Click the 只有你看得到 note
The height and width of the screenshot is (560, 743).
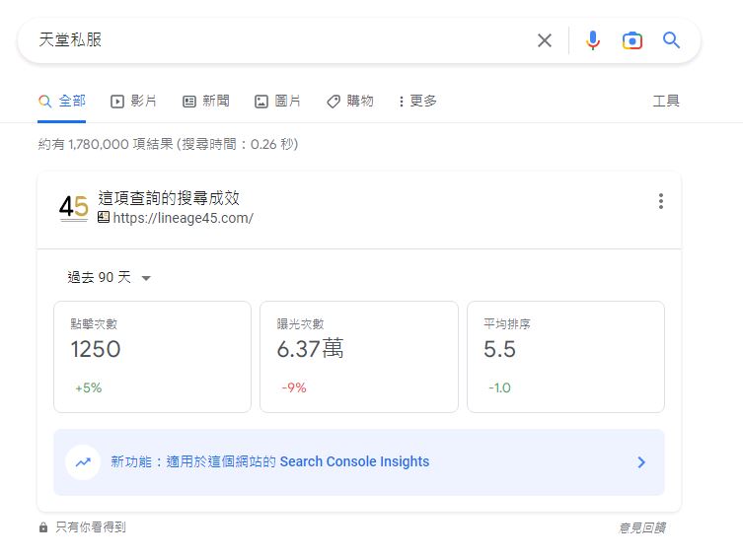point(91,527)
